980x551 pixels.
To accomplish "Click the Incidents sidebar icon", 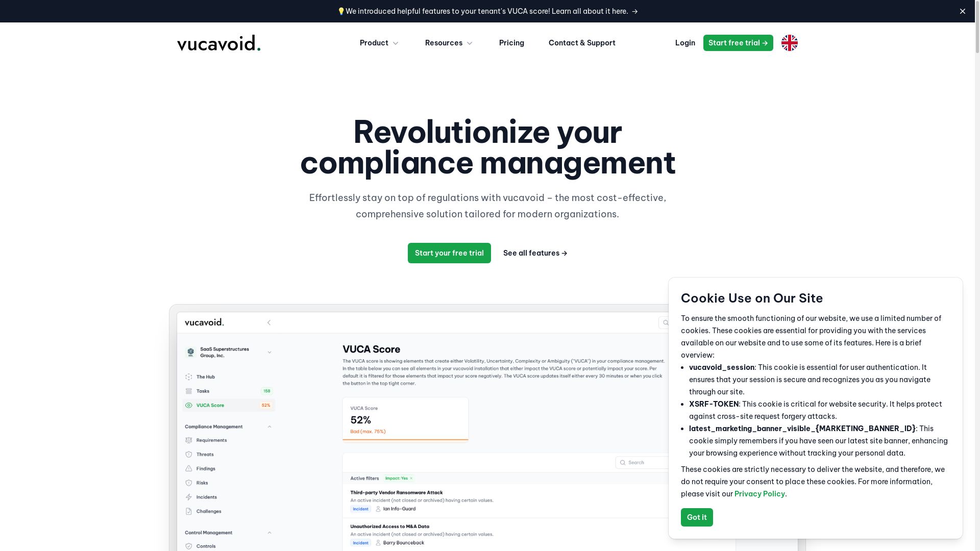I will [189, 496].
